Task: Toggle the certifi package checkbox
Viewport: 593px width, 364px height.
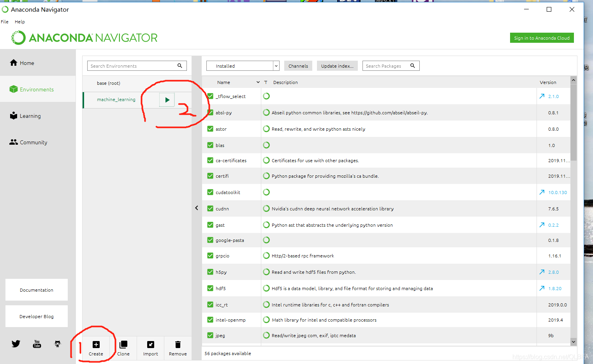Action: [x=210, y=176]
